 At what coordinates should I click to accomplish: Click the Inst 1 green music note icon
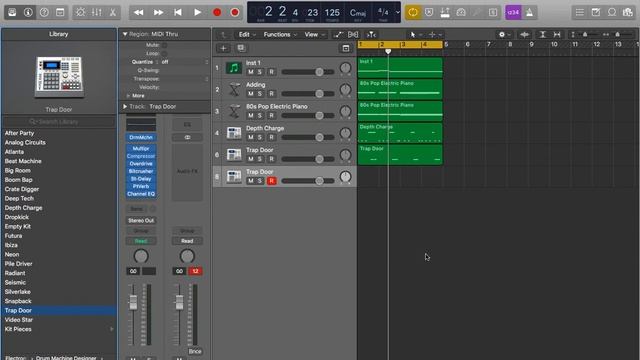click(234, 68)
